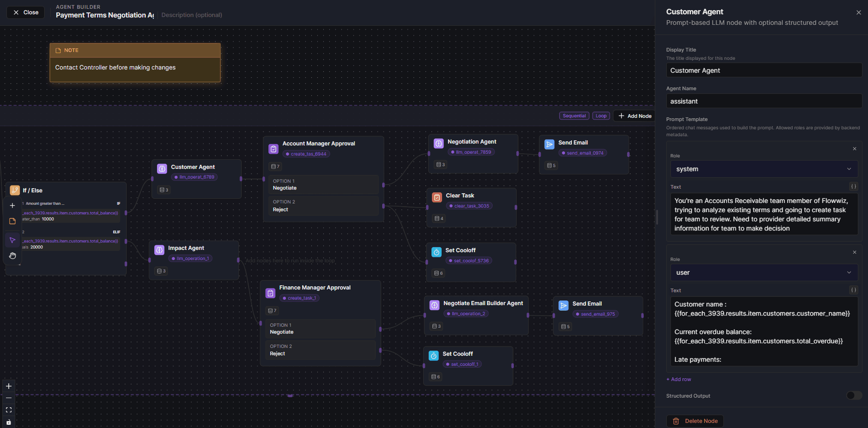The image size is (868, 428).
Task: Remove the user role prompt row
Action: click(855, 252)
